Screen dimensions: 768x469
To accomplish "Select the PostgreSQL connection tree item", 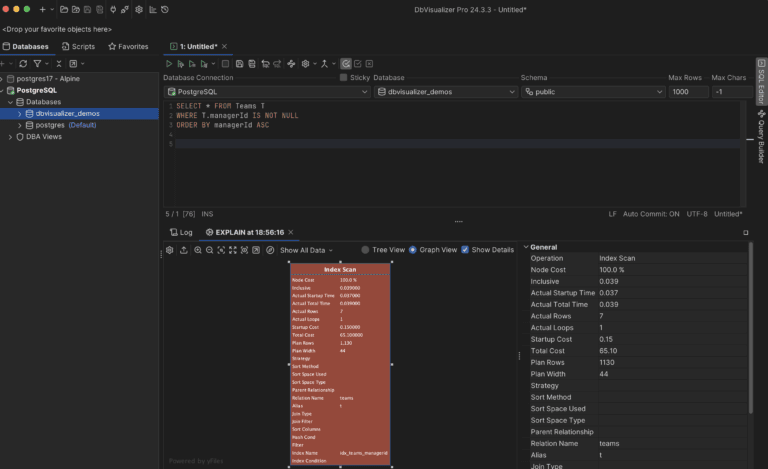I will [x=37, y=90].
